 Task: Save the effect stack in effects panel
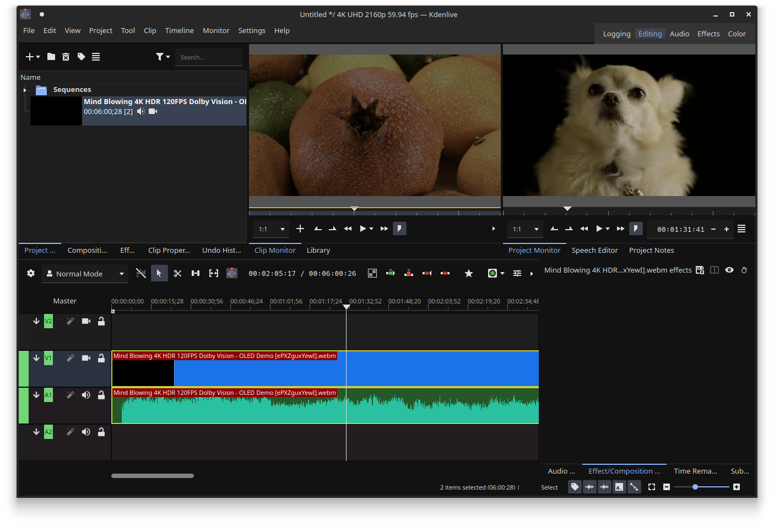click(700, 270)
